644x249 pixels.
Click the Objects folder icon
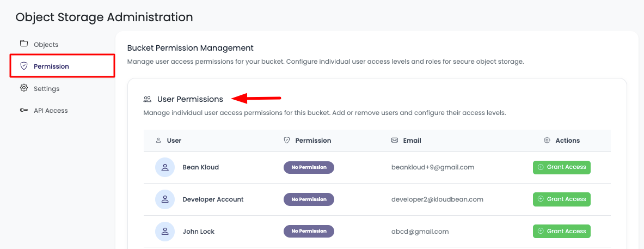coord(24,44)
